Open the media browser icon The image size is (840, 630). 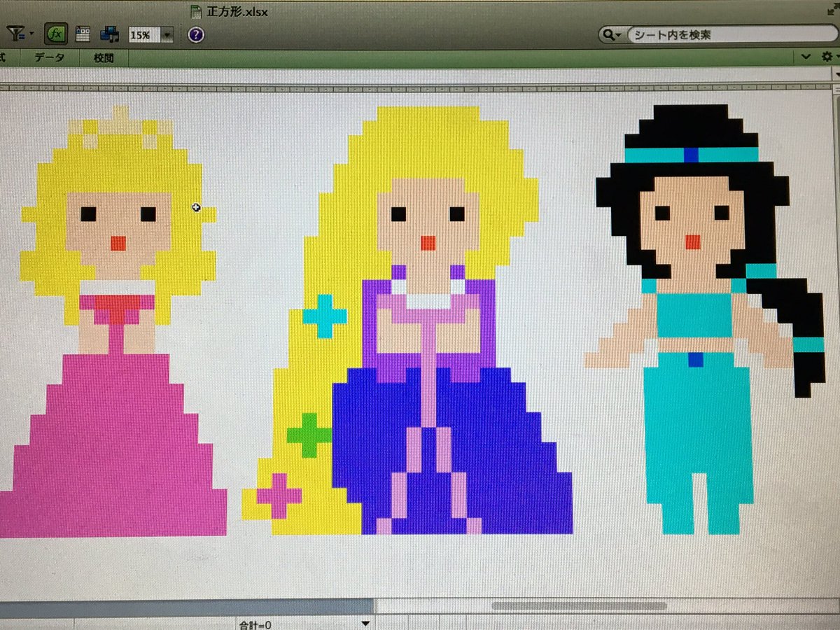109,34
